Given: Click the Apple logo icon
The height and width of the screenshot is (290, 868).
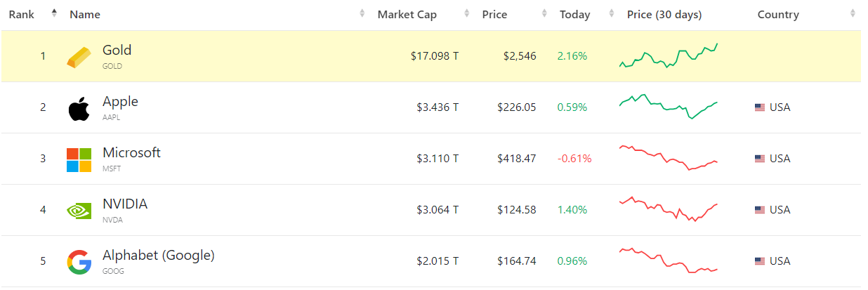Looking at the screenshot, I should pos(79,109).
